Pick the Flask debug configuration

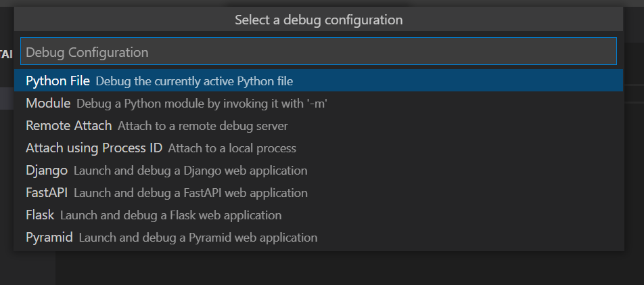click(x=319, y=215)
